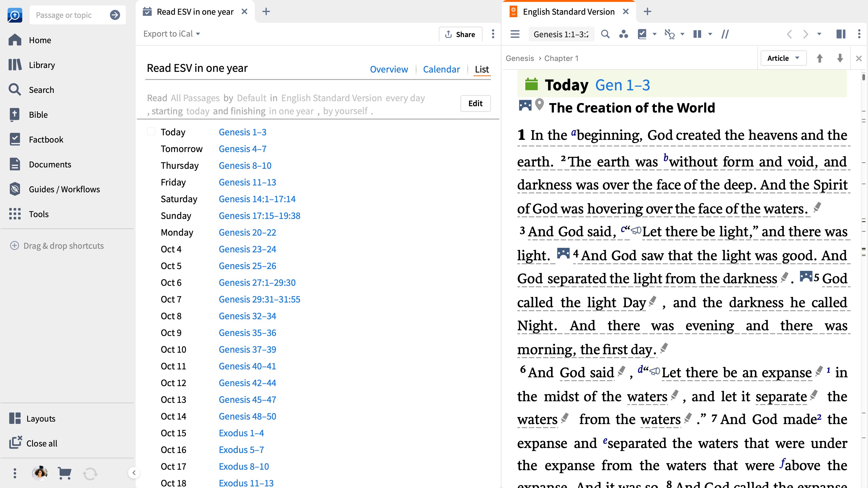Go back with the left history arrow
Screen dimensions: 868x488
[789, 34]
